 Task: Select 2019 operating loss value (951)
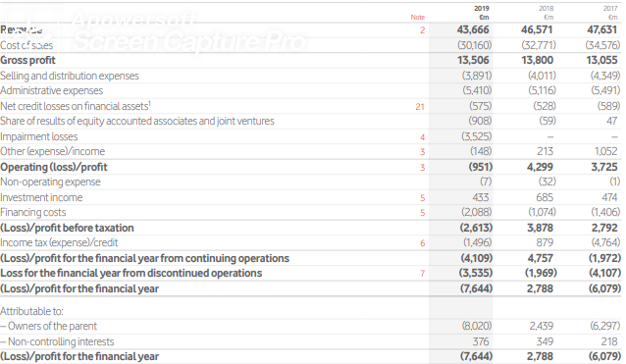480,167
